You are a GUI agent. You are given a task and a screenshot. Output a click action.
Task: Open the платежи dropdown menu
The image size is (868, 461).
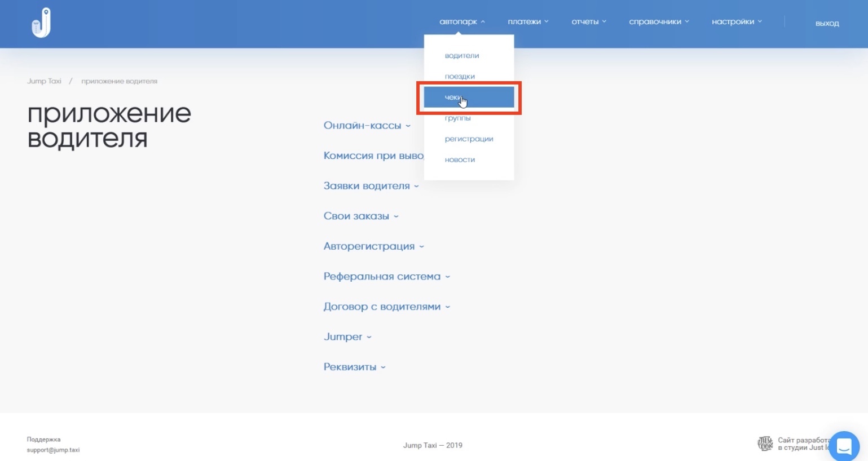[x=527, y=22]
